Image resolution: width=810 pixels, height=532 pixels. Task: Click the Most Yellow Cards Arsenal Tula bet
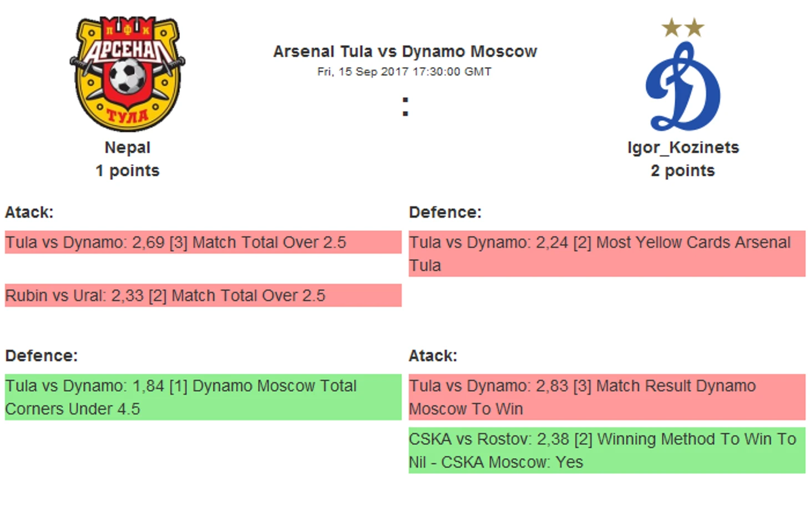(x=607, y=254)
